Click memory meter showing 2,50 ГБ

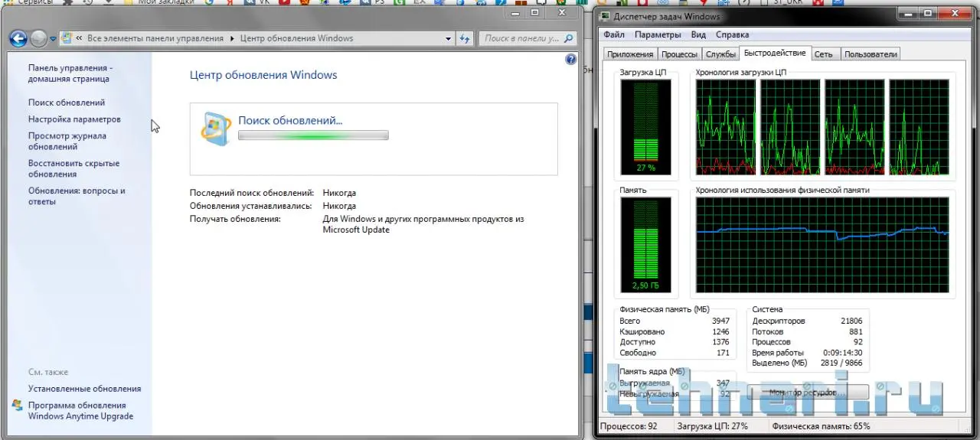645,245
